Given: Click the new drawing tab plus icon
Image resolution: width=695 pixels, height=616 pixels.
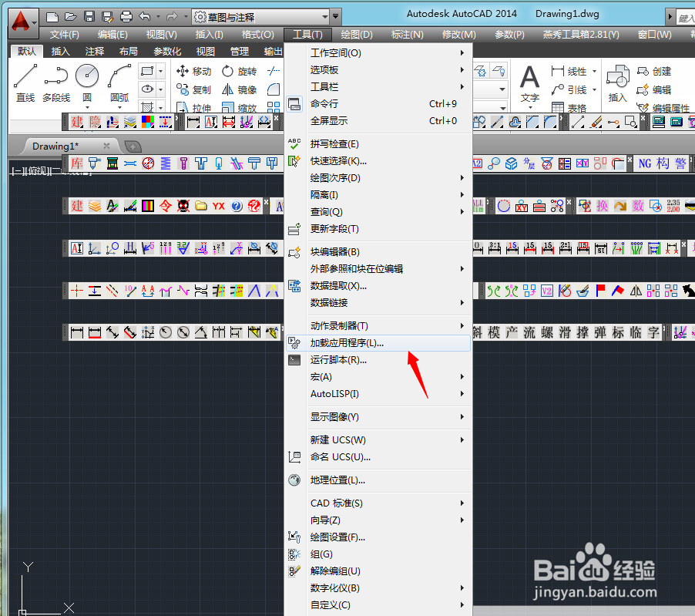Looking at the screenshot, I should (x=133, y=146).
